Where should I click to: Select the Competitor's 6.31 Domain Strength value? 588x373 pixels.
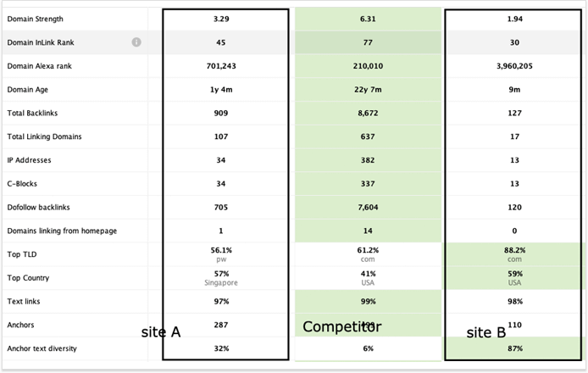click(369, 19)
